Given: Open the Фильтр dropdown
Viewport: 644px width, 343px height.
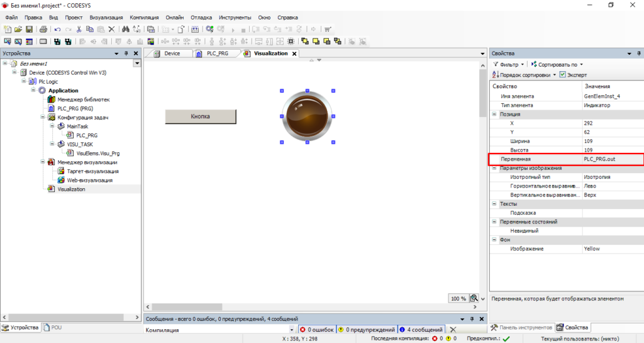Looking at the screenshot, I should click(509, 64).
